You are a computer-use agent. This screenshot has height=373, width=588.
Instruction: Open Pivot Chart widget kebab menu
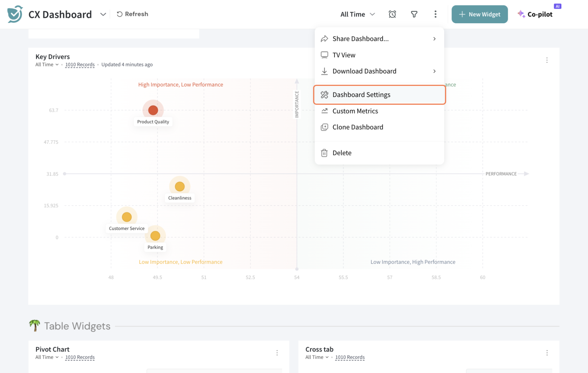(277, 353)
